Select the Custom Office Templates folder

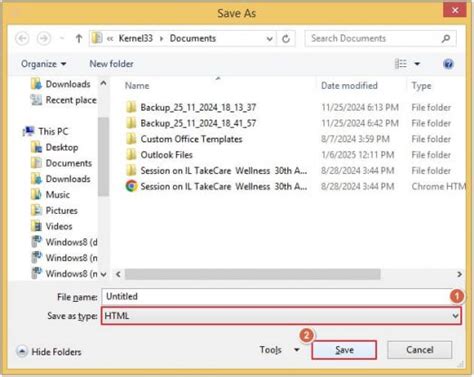(x=184, y=139)
